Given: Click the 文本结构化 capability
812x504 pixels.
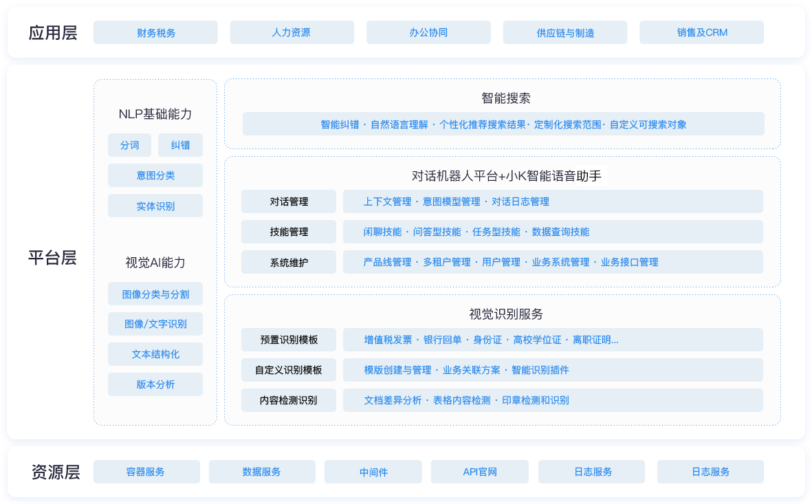Looking at the screenshot, I should click(x=155, y=354).
